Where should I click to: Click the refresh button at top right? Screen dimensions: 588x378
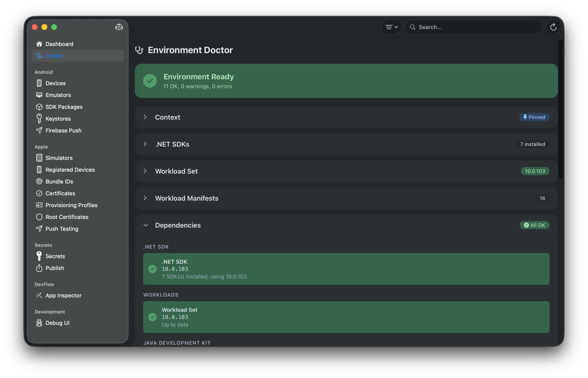(x=553, y=27)
